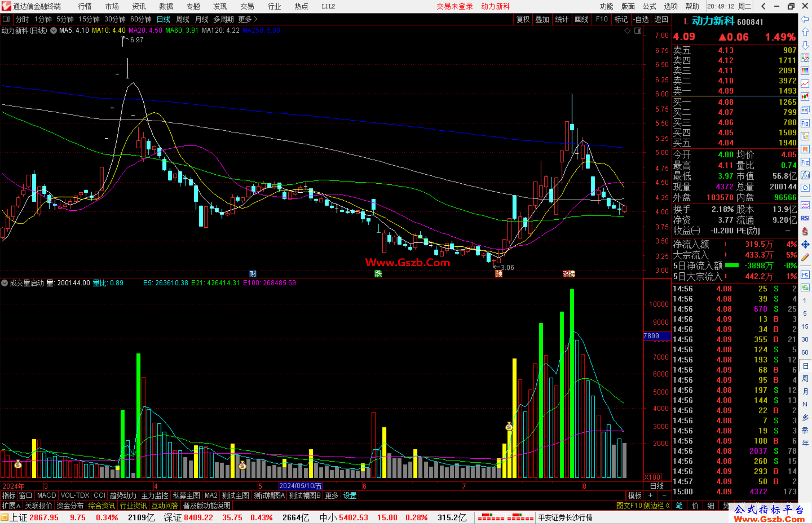
Task: Click the layout square icon left of 分时
Action: [6, 19]
